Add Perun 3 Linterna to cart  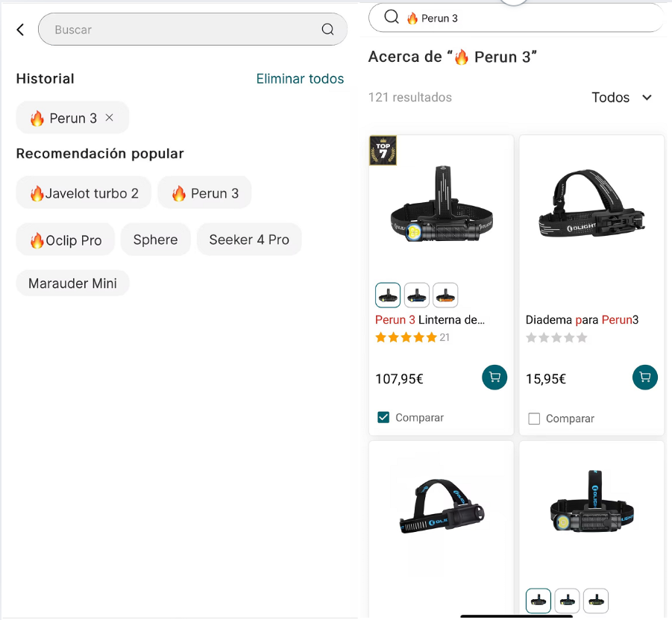[494, 378]
